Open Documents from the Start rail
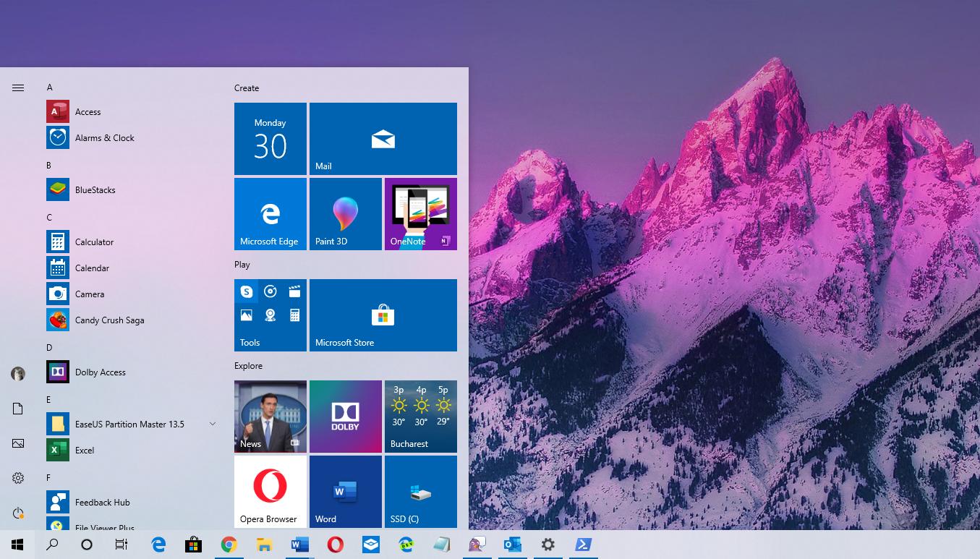 coord(18,409)
